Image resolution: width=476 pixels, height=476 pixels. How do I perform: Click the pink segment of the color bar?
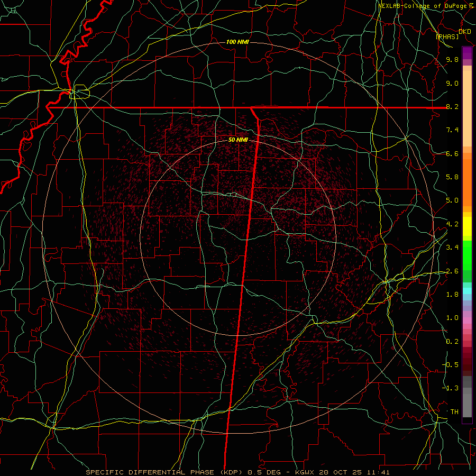[467, 321]
